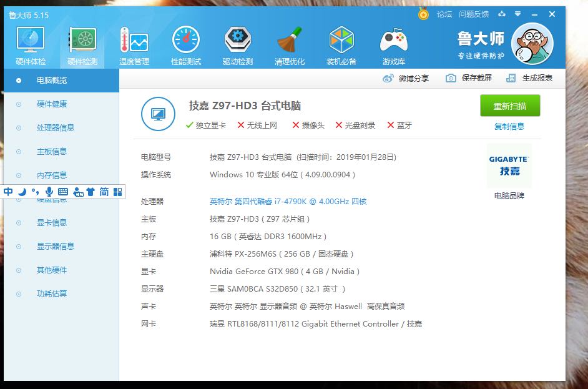Generate a report with 生成报表

pyautogui.click(x=529, y=78)
